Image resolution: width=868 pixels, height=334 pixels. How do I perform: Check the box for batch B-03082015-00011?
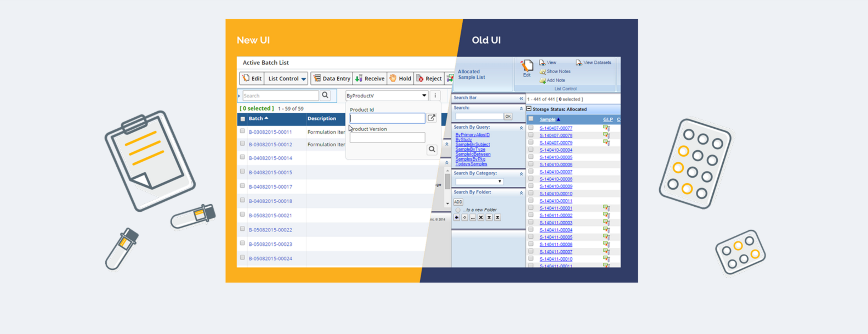click(242, 131)
